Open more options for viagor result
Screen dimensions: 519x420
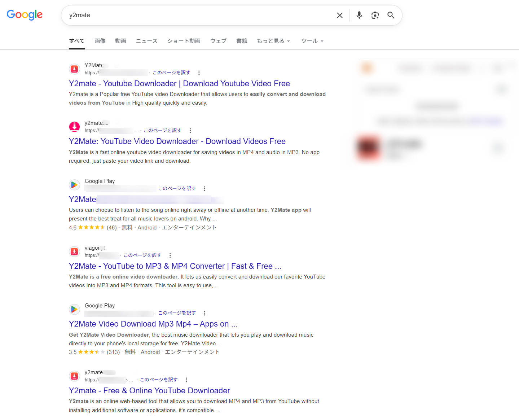tap(170, 255)
